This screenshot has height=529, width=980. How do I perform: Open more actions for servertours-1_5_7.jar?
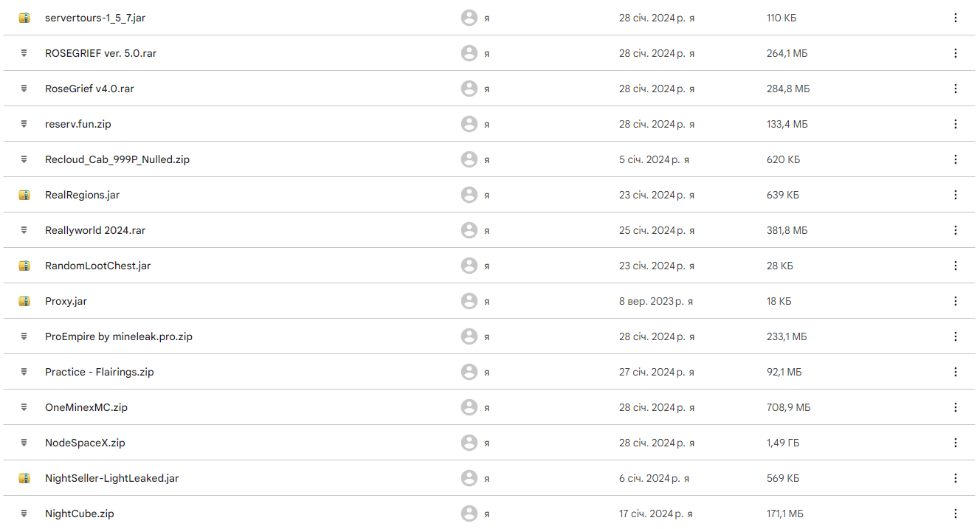pos(956,18)
